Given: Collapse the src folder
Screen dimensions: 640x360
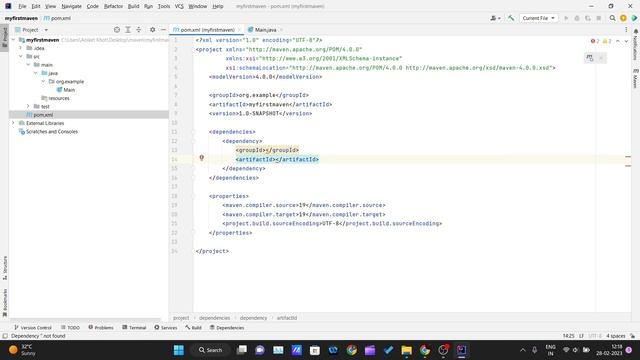Looking at the screenshot, I should pyautogui.click(x=20, y=56).
